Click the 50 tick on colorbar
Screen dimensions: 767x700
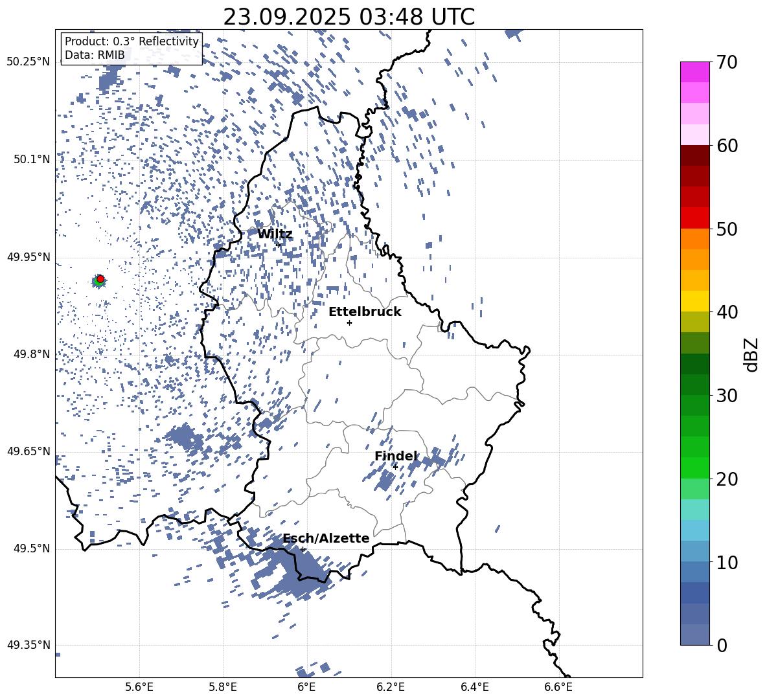[727, 229]
